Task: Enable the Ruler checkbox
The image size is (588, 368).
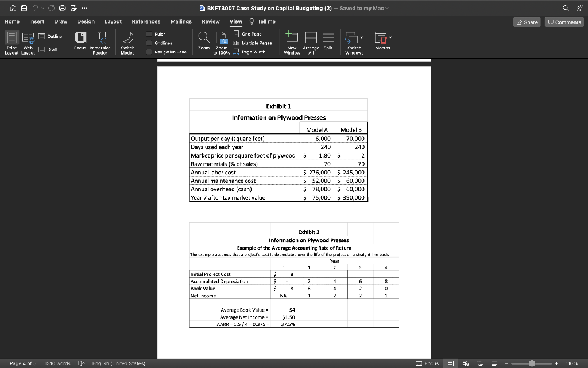Action: pyautogui.click(x=149, y=34)
